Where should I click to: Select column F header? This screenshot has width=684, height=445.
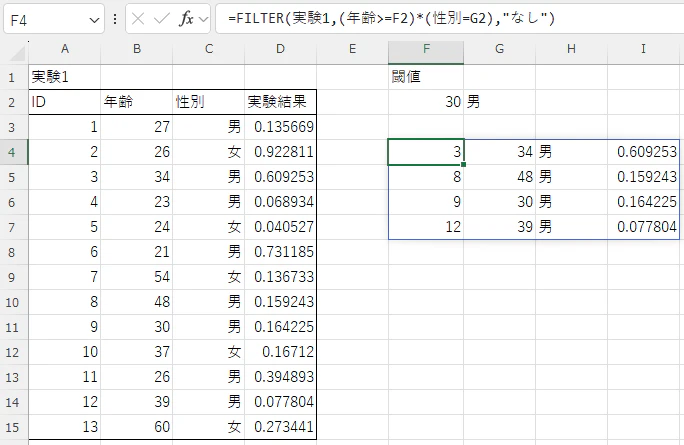pos(426,49)
